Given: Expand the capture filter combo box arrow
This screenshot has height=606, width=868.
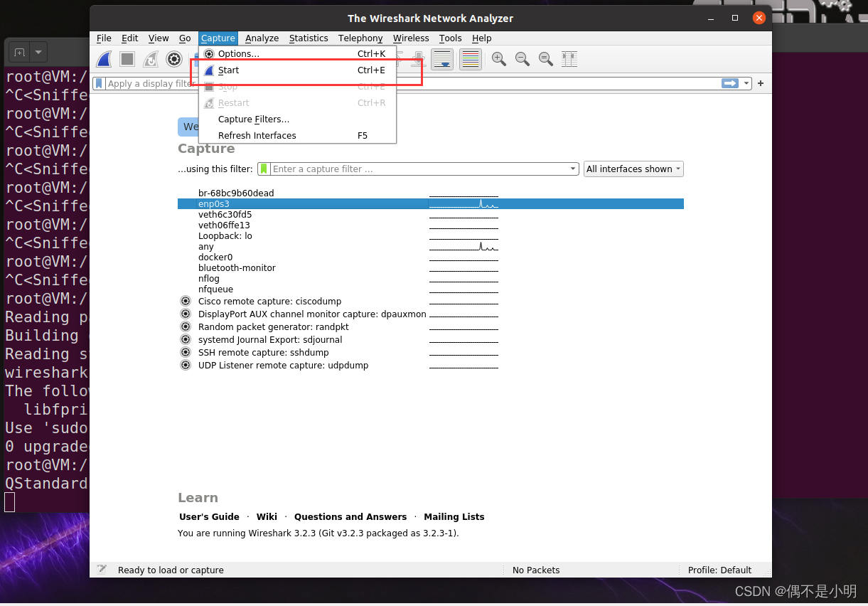Looking at the screenshot, I should point(573,169).
